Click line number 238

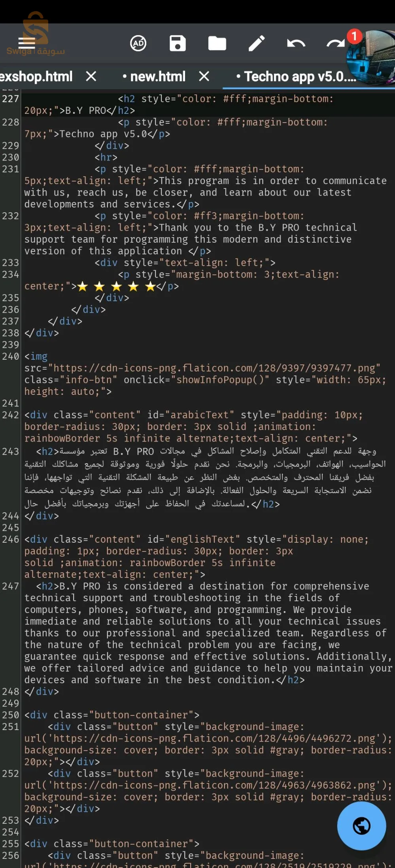point(10,333)
